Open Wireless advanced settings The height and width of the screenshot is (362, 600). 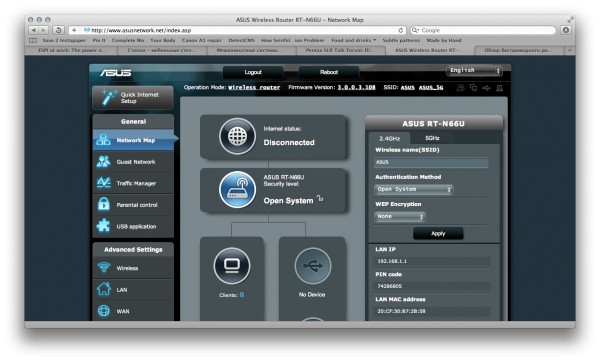(134, 268)
